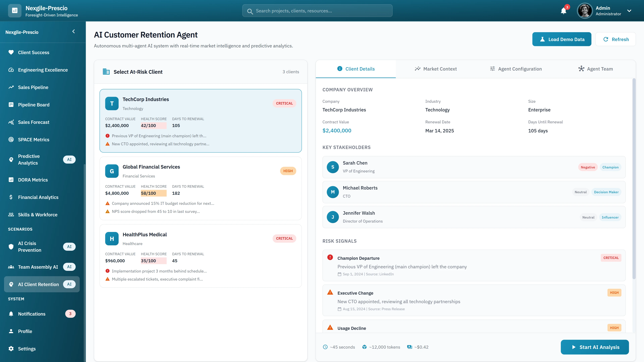Collapse the sidebar with the chevron
This screenshot has width=644, height=362.
[73, 32]
